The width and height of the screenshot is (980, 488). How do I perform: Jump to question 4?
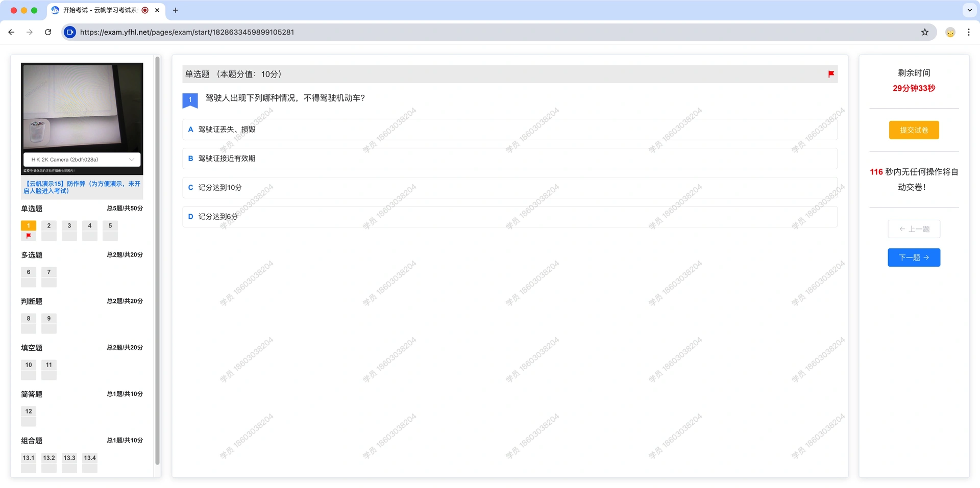pos(90,230)
